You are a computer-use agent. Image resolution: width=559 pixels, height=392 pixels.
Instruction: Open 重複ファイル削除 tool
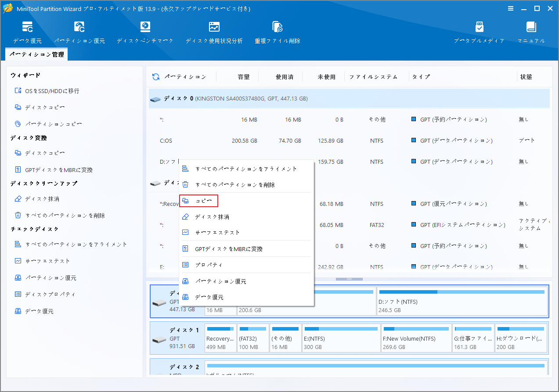pos(278,32)
